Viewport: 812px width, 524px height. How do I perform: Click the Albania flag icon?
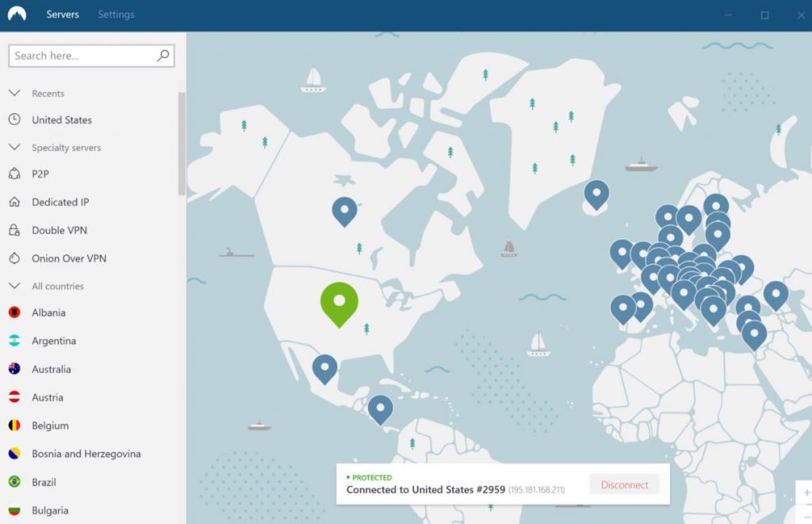[14, 312]
